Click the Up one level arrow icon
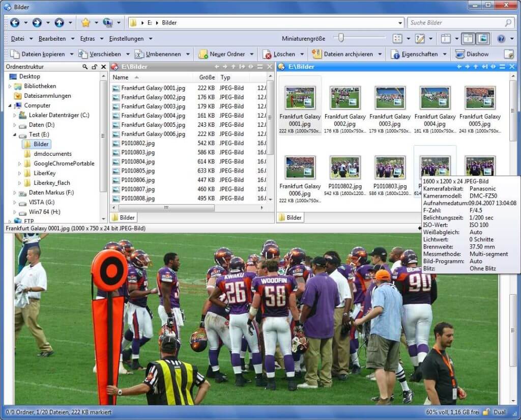 60,22
